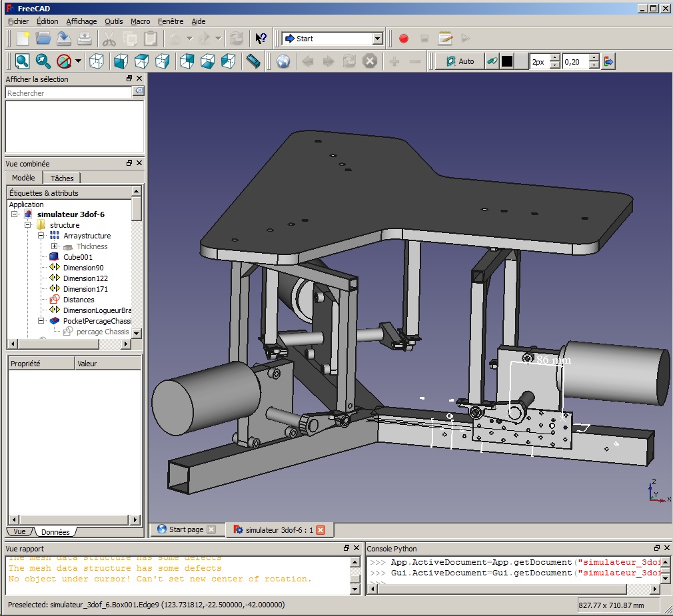Image resolution: width=673 pixels, height=616 pixels.
Task: Select Dimension171 in the model tree
Action: 85,289
